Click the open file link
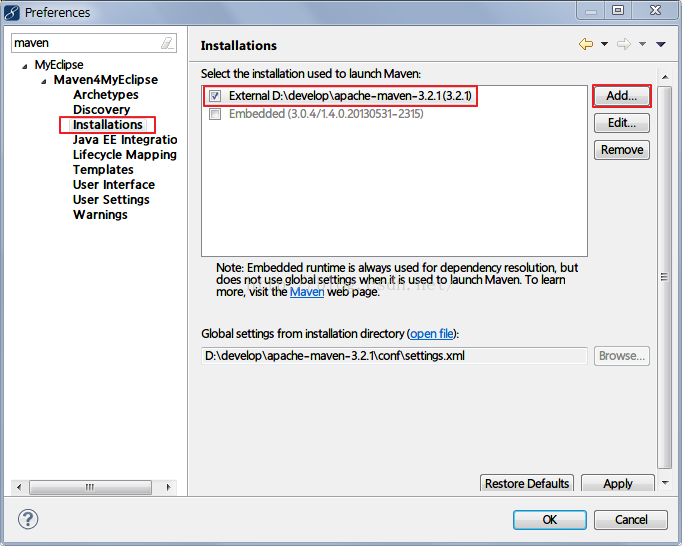 point(432,334)
